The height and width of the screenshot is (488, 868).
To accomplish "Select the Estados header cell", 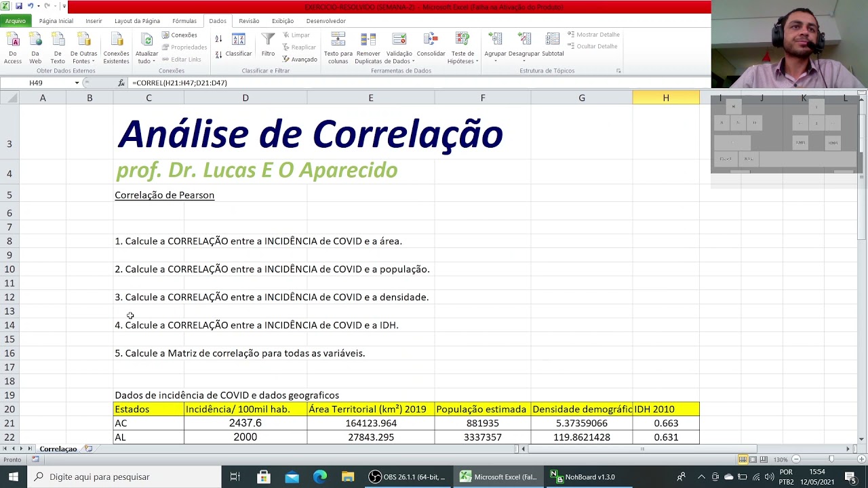I will click(x=149, y=409).
